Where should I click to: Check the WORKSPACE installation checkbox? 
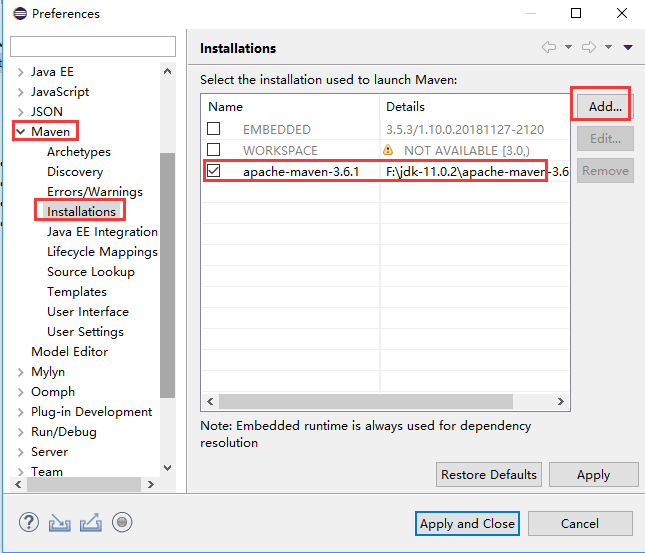click(x=213, y=149)
